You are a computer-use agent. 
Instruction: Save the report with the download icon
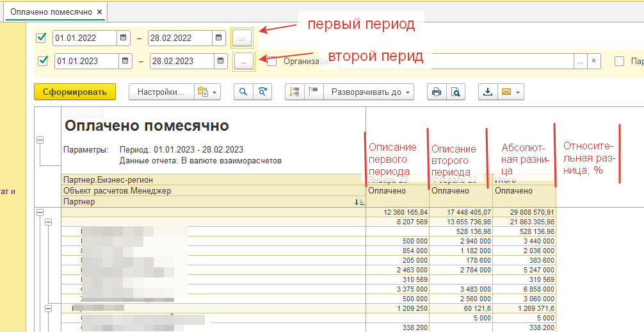(488, 92)
